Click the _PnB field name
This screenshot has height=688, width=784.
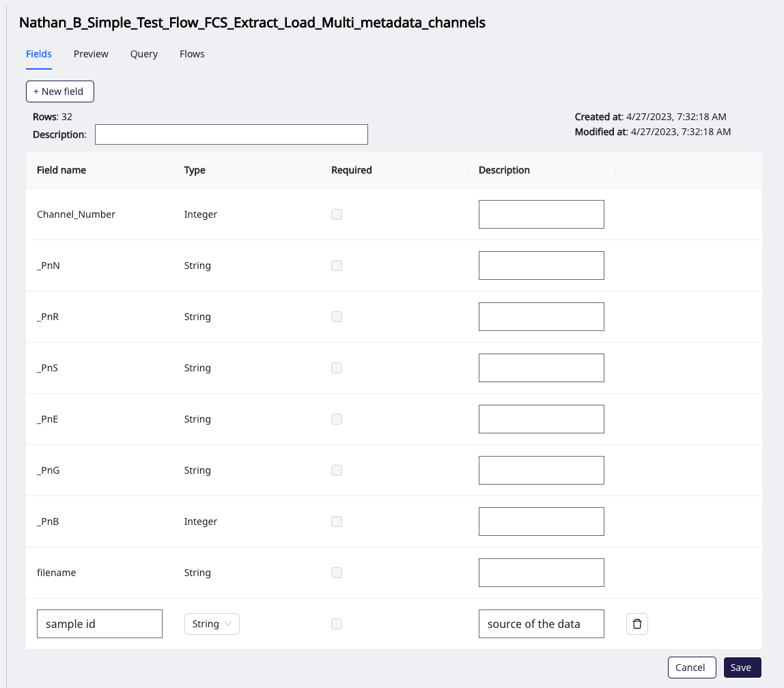[x=48, y=521]
